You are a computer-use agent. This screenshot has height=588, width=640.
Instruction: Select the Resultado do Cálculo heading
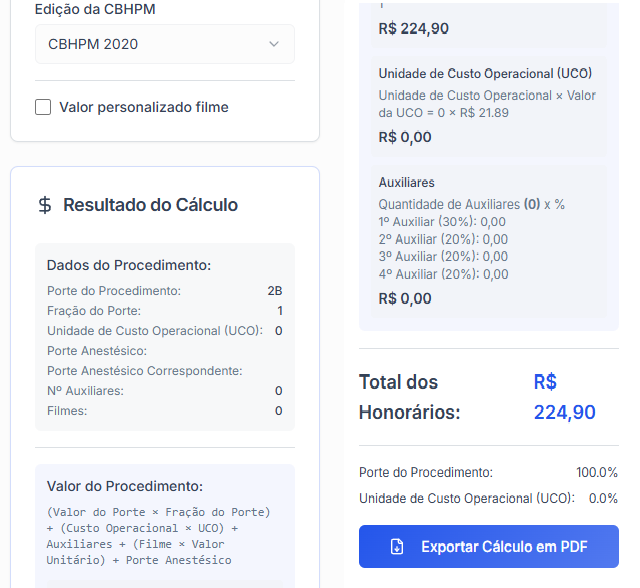150,205
